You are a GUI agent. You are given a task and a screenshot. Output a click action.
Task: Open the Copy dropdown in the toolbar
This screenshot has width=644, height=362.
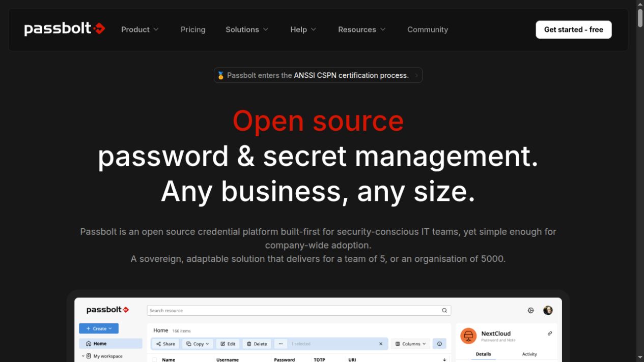tap(198, 344)
